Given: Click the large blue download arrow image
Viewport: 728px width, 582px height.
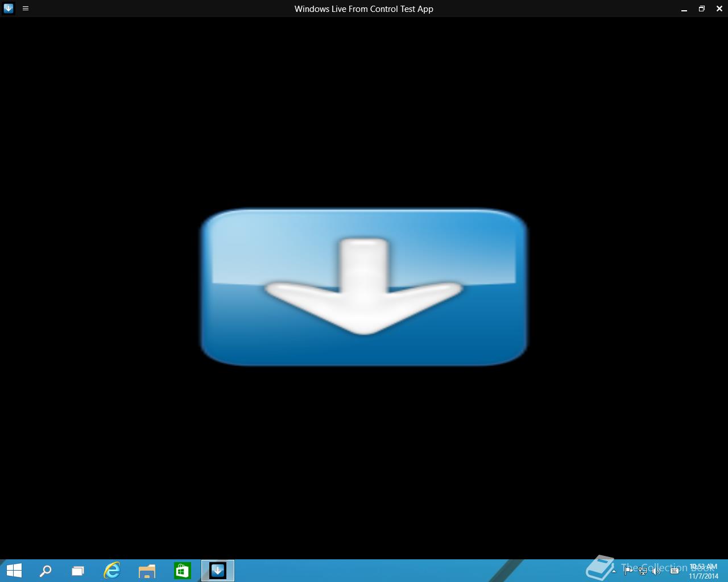Looking at the screenshot, I should click(364, 287).
